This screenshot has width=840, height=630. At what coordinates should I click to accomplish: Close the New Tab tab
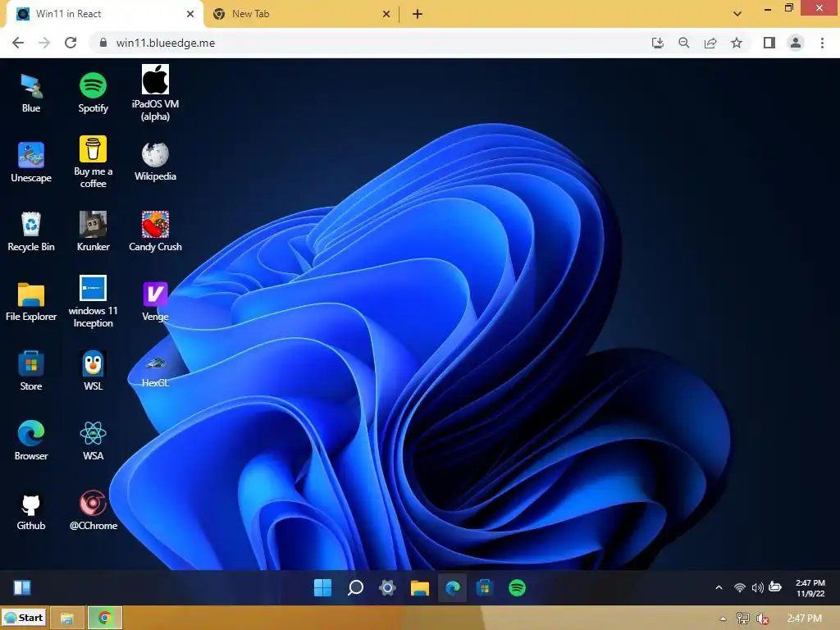point(386,15)
